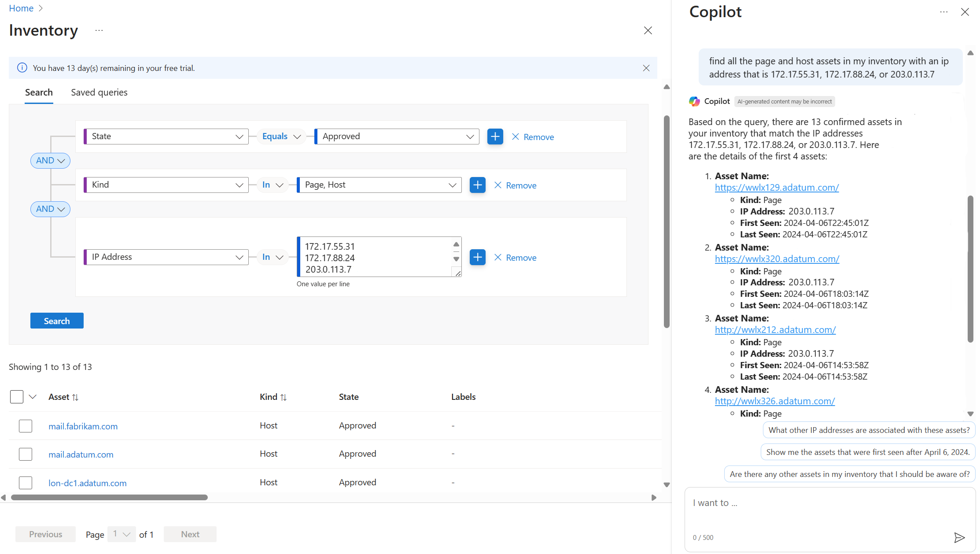
Task: Open the Approved state value dropdown
Action: (x=397, y=137)
